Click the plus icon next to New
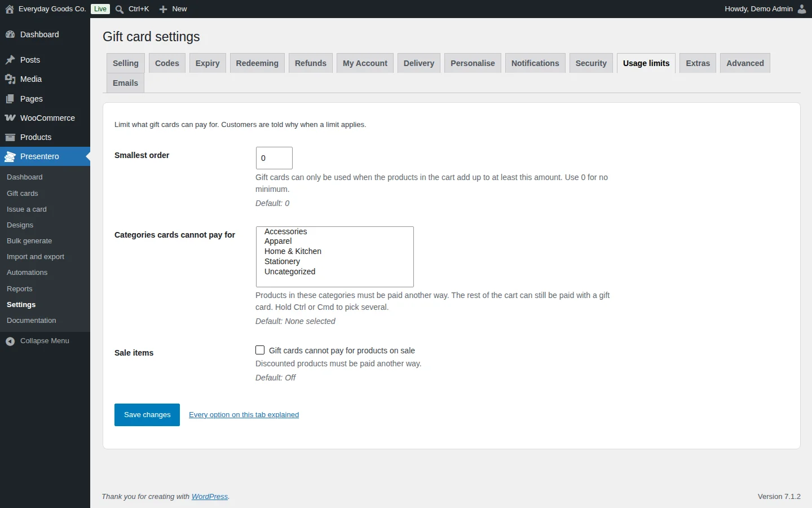 (x=164, y=9)
